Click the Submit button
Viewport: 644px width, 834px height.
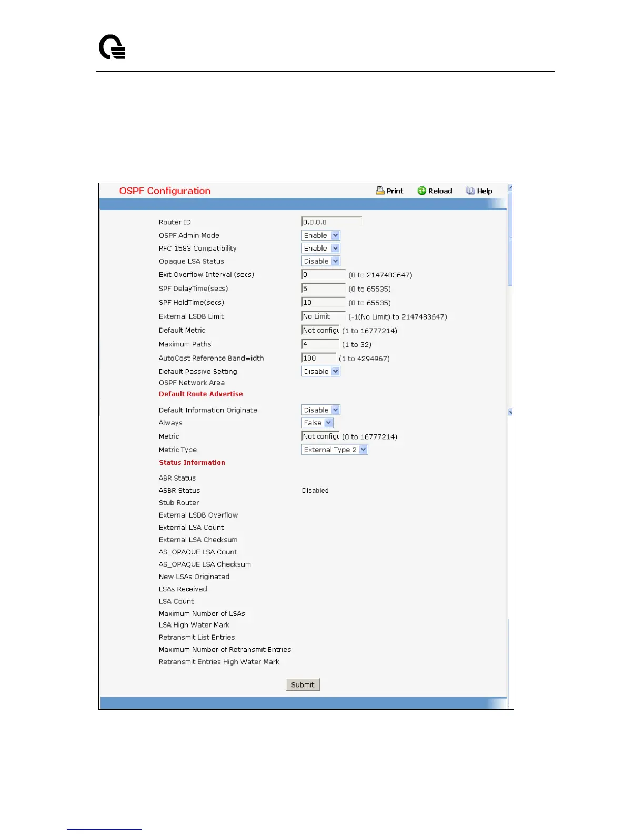(x=303, y=684)
